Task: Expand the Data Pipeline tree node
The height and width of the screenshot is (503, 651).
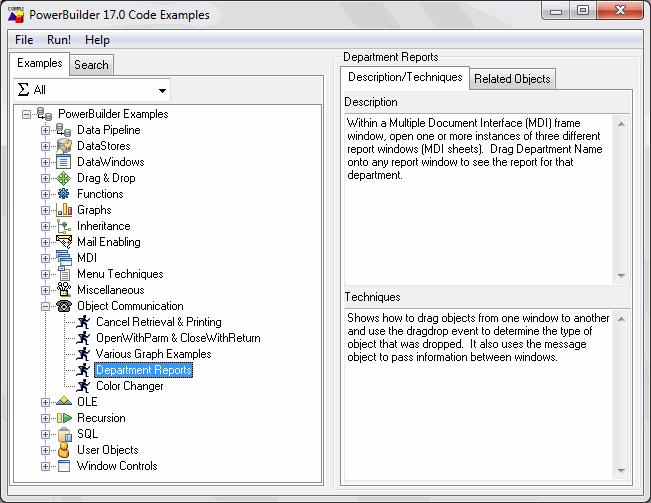Action: (45, 130)
